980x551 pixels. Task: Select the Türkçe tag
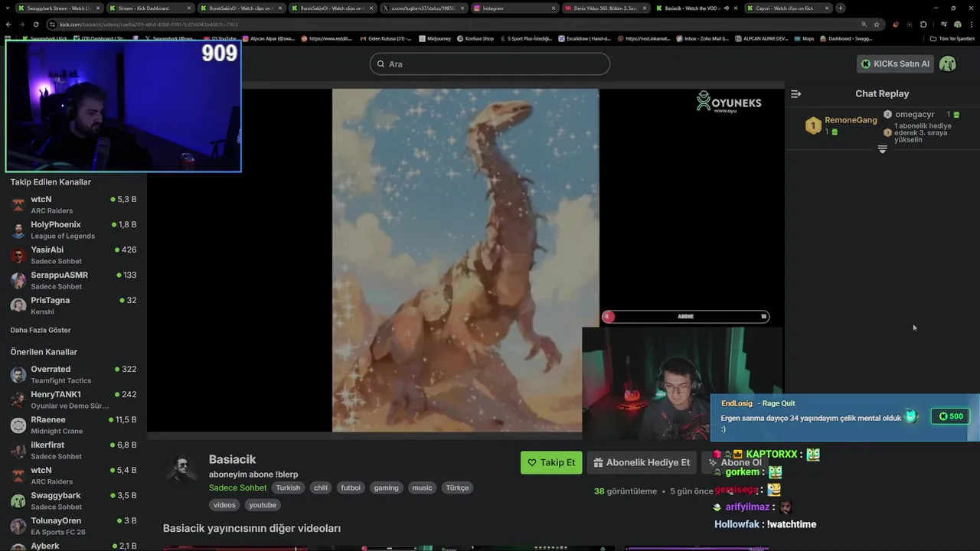(x=457, y=487)
